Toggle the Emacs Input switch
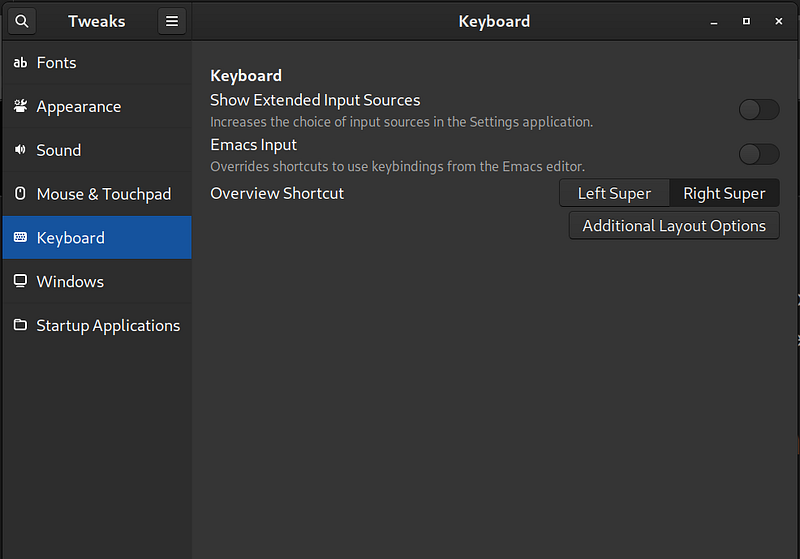The height and width of the screenshot is (559, 800). coord(759,154)
